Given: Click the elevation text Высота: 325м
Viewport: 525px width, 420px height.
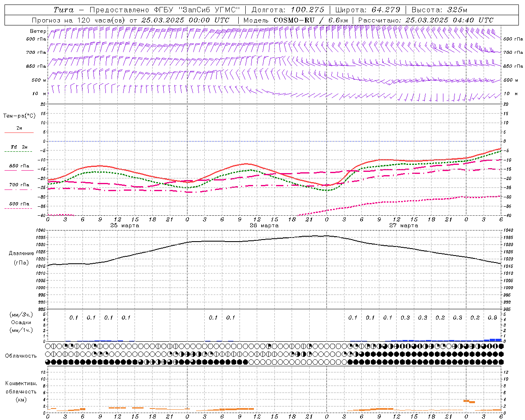Looking at the screenshot, I should click(439, 10).
